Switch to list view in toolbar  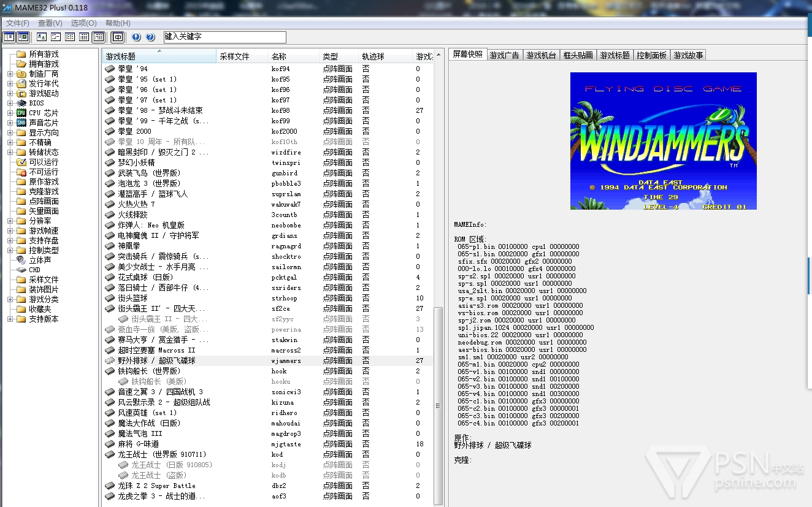point(70,37)
